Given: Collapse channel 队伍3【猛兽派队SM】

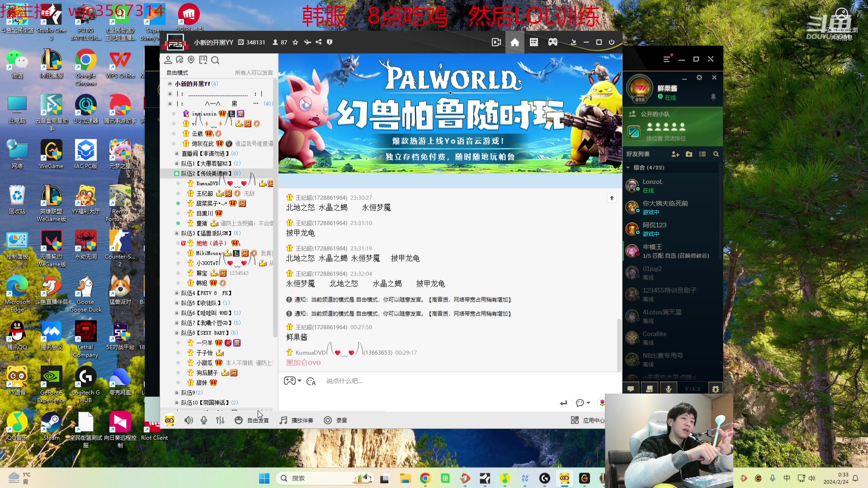Looking at the screenshot, I should [211, 233].
